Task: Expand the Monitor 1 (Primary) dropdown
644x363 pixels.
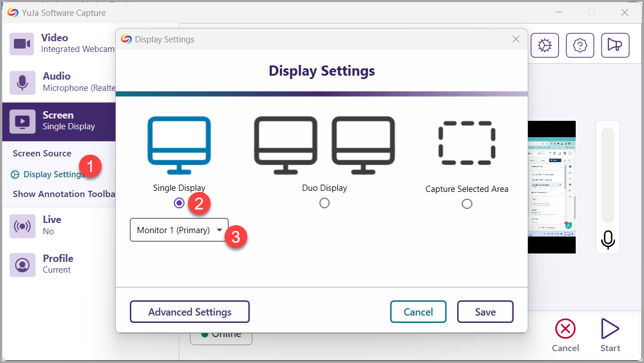Action: coord(179,230)
